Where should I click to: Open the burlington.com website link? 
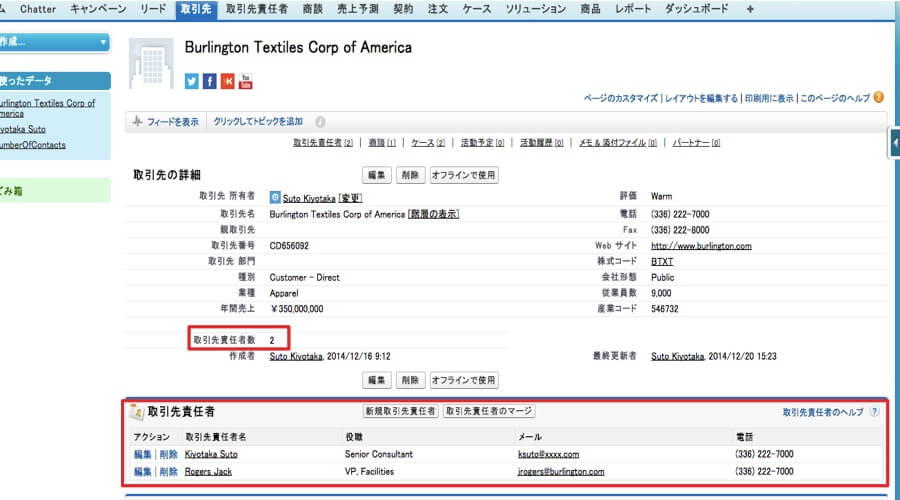coord(701,245)
